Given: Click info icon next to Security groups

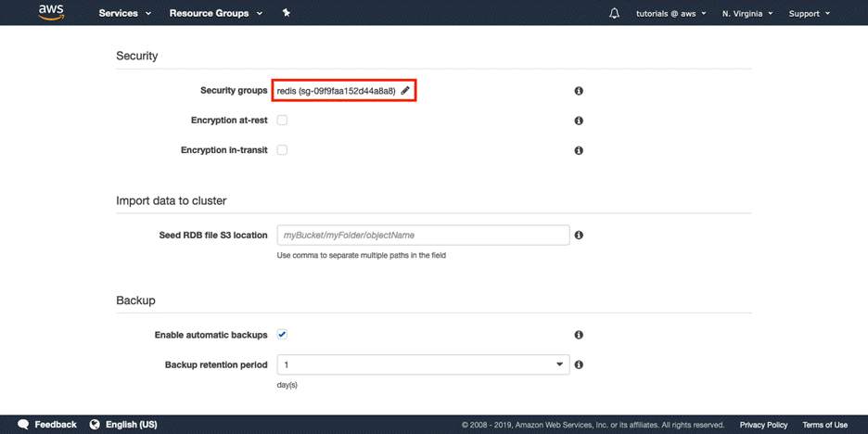Looking at the screenshot, I should click(579, 91).
